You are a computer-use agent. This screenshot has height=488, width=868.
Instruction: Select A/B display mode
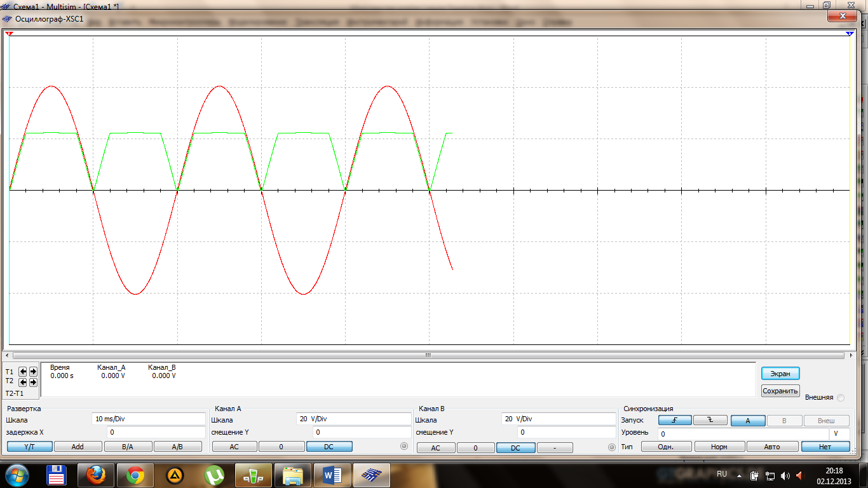pos(177,447)
